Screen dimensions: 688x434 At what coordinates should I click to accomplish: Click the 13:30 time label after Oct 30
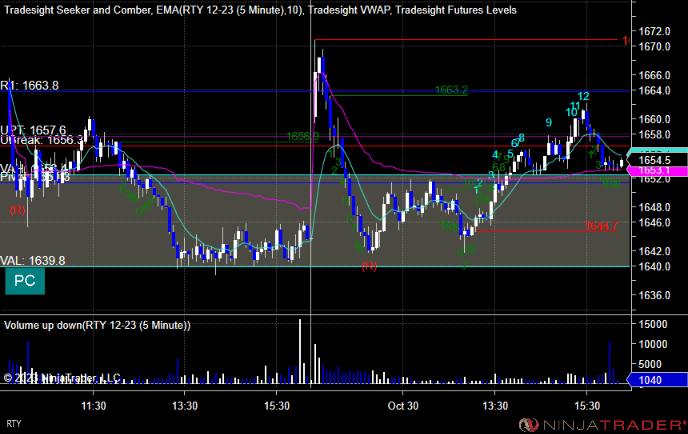click(495, 406)
